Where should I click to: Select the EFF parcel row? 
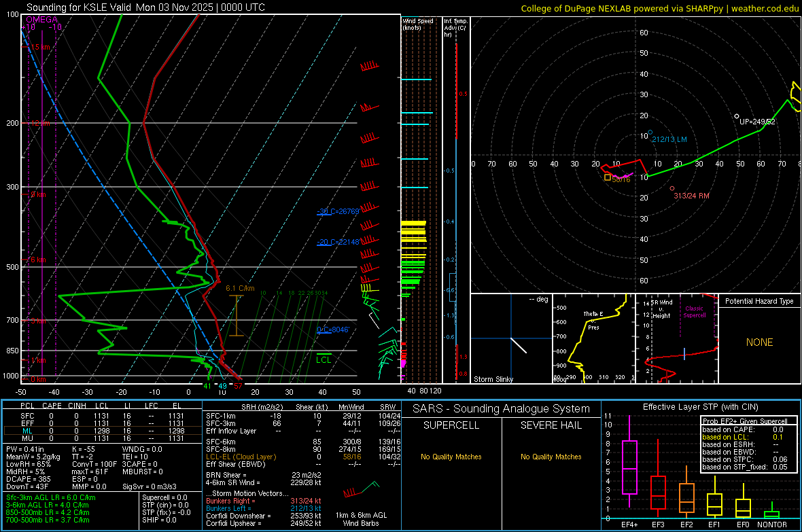click(102, 423)
